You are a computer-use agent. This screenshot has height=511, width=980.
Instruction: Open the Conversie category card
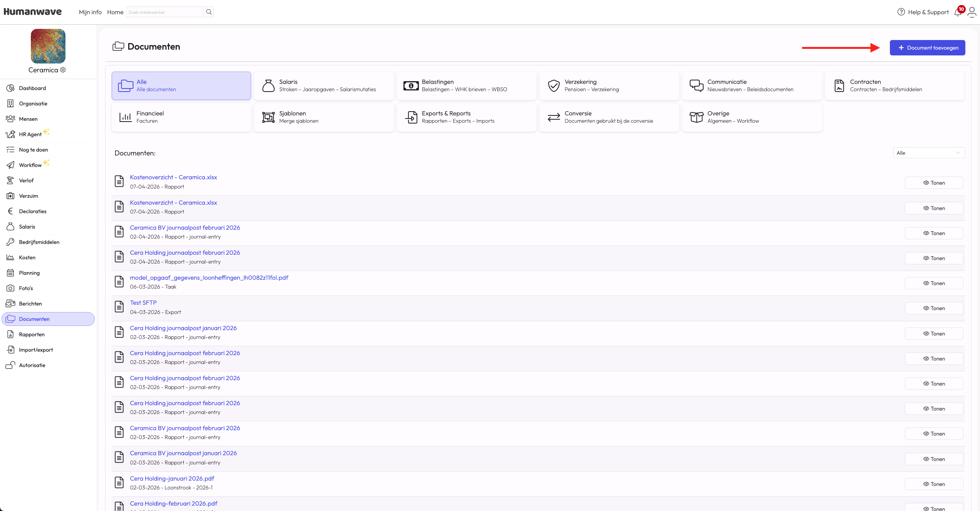tap(609, 117)
